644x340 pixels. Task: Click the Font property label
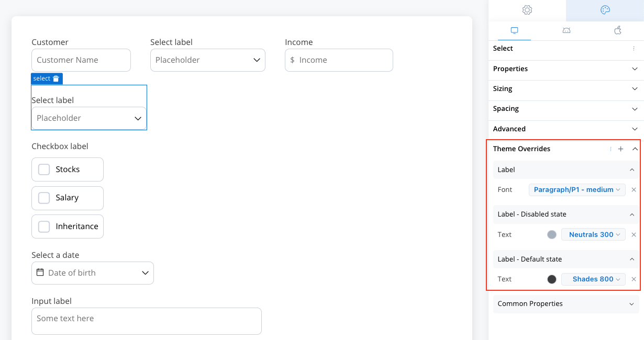[x=505, y=190]
